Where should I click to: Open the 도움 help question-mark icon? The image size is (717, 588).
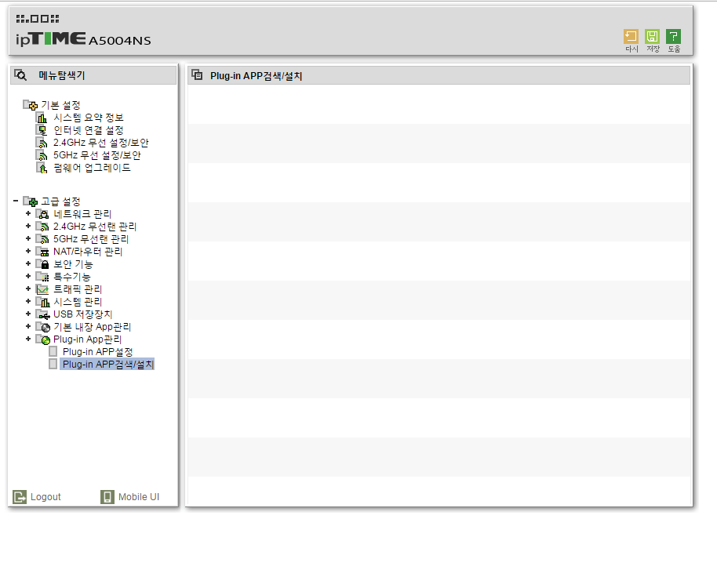(673, 37)
